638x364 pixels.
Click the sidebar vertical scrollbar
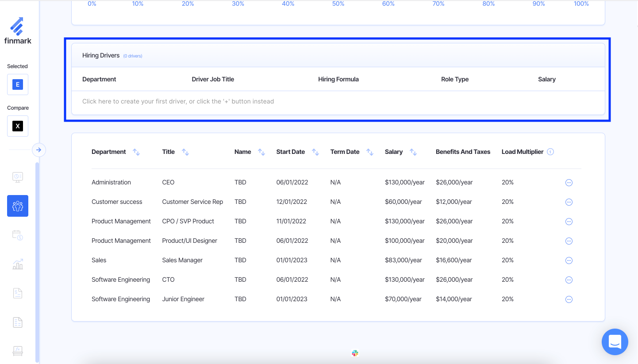[x=37, y=261]
